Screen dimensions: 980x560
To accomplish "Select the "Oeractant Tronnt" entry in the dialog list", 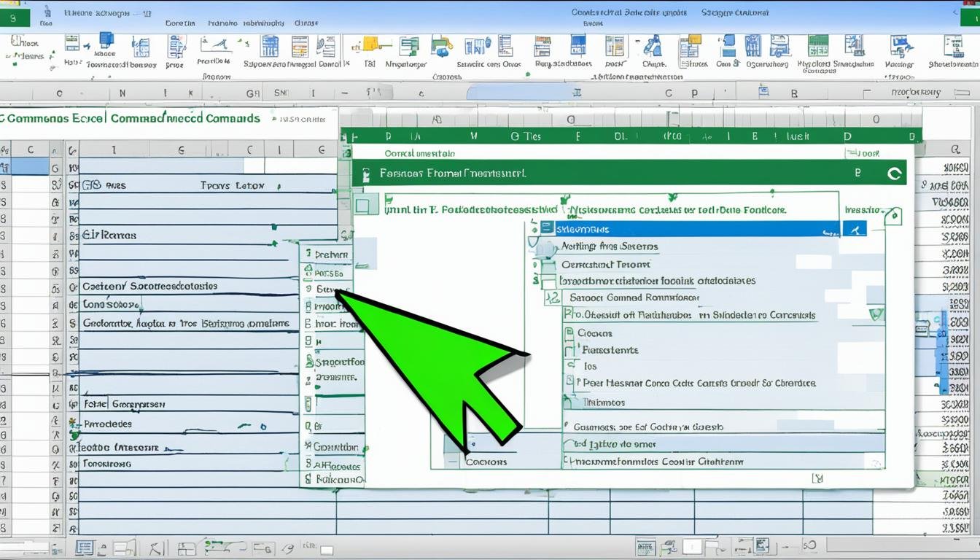I will pos(606,265).
